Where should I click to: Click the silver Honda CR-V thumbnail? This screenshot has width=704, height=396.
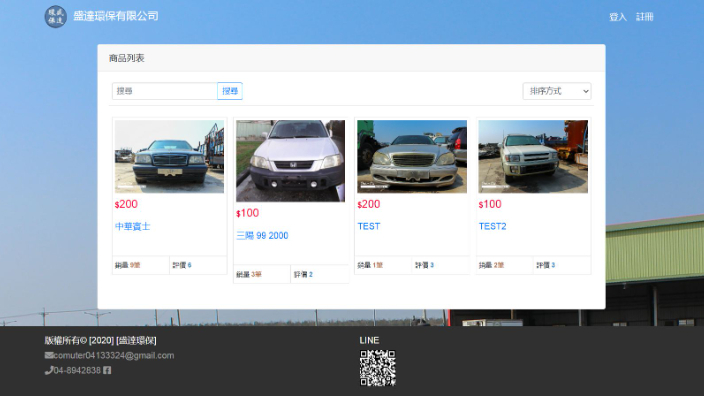pyautogui.click(x=290, y=161)
